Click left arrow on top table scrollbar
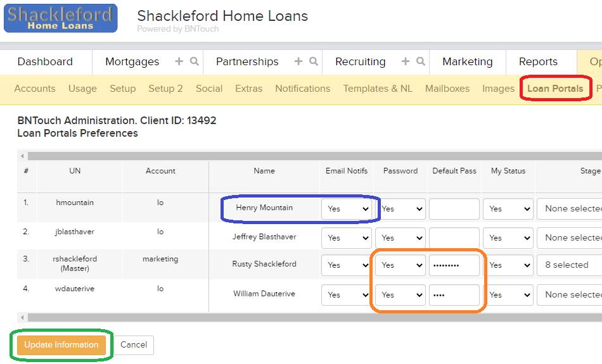This screenshot has width=602, height=364. coord(22,156)
